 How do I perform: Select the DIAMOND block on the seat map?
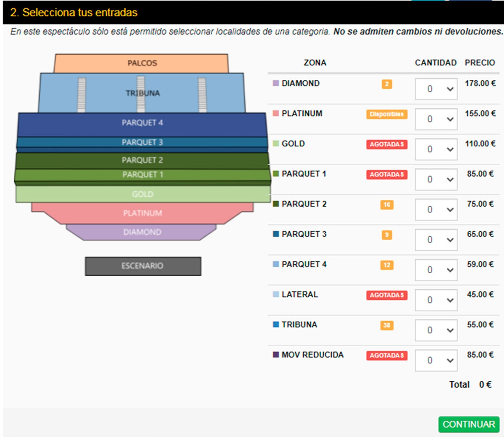tap(142, 232)
